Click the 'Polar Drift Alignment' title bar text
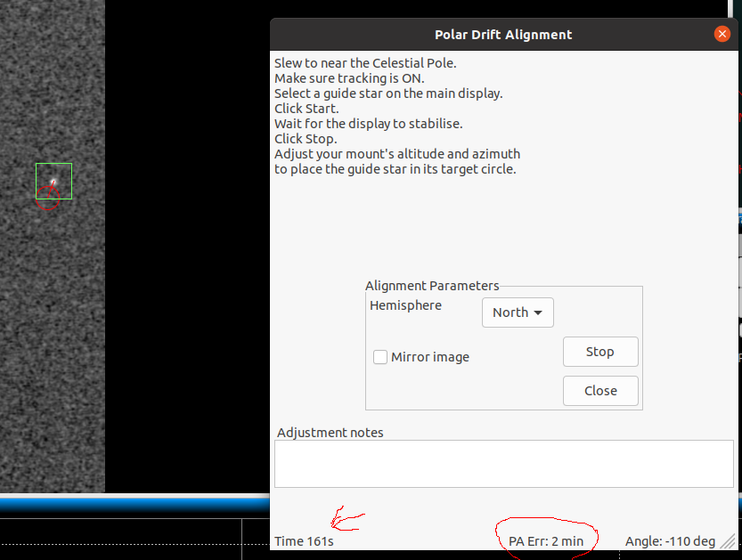 click(x=503, y=35)
